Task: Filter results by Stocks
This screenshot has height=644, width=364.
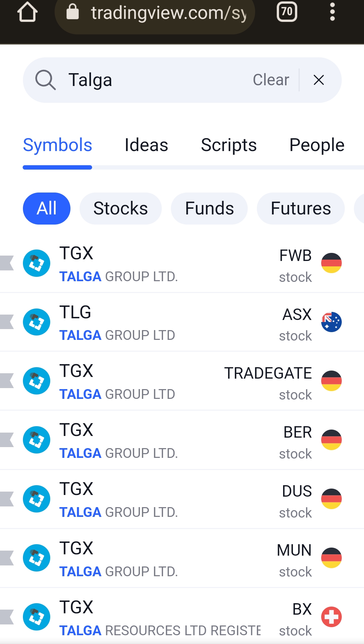Action: [121, 208]
